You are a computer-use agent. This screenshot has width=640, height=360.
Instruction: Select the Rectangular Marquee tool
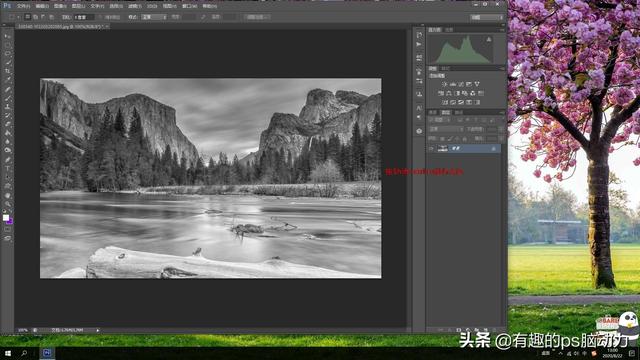point(7,45)
